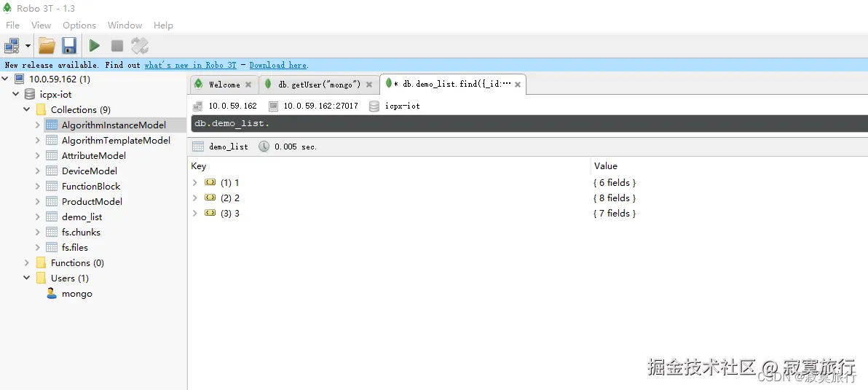868x390 pixels.
Task: Run the query with green play button
Action: coord(95,46)
